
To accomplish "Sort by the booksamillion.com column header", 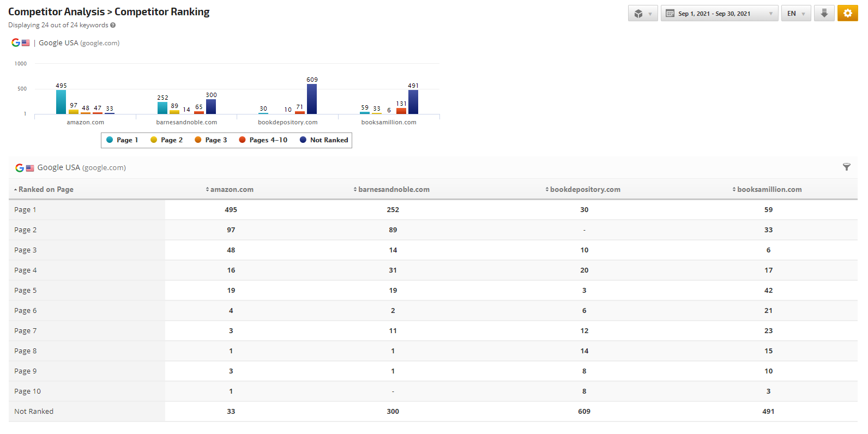I will (x=767, y=190).
